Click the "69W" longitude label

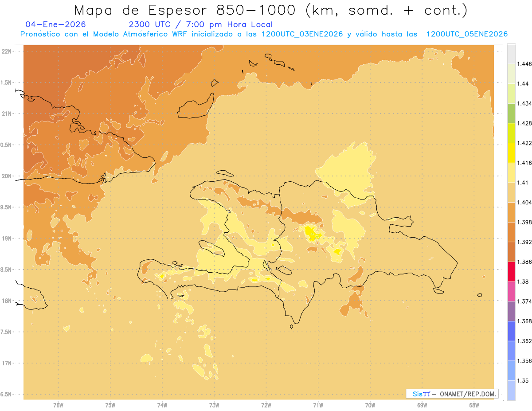pyautogui.click(x=422, y=405)
